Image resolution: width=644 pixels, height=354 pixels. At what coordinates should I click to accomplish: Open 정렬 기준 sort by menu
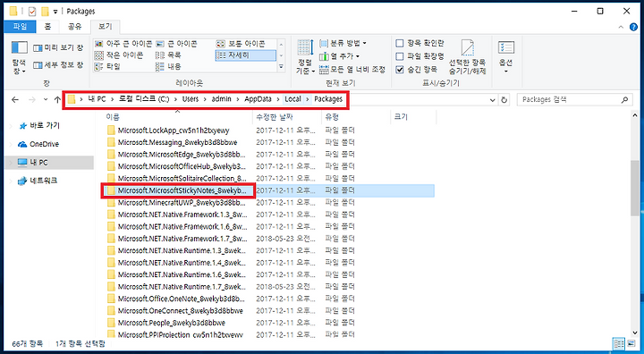click(x=305, y=57)
